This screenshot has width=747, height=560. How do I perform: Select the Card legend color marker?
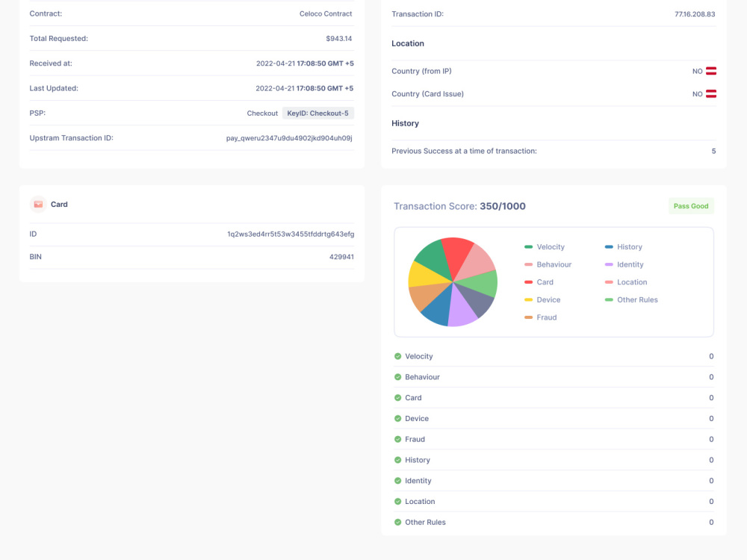click(528, 282)
